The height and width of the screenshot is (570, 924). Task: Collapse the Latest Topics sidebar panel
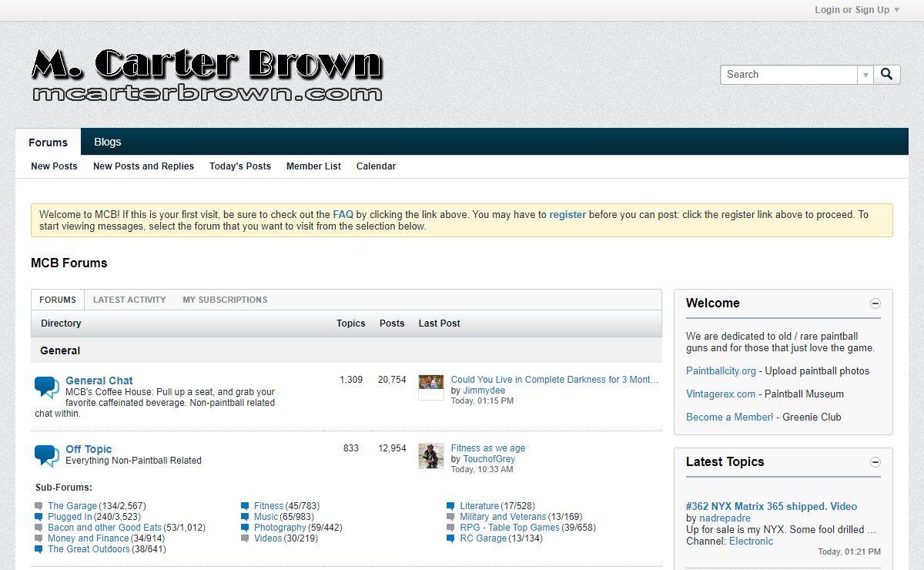875,462
